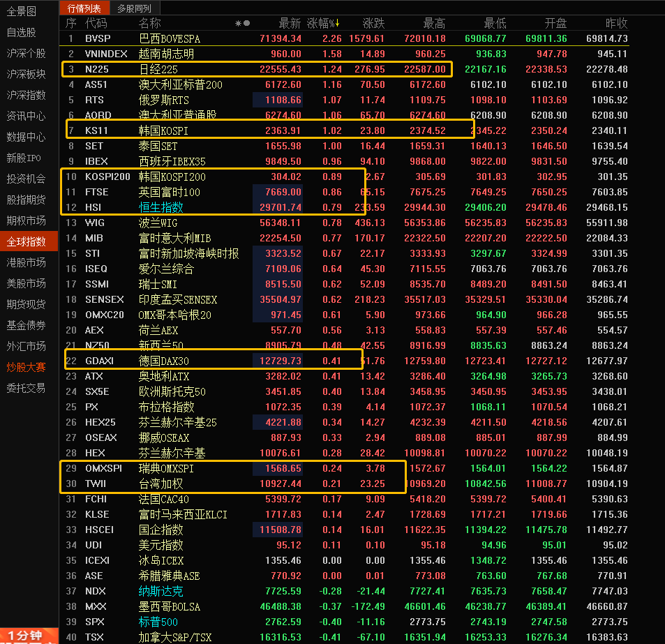Click the star-dot marker icon in header
665x644 pixels.
point(243,24)
